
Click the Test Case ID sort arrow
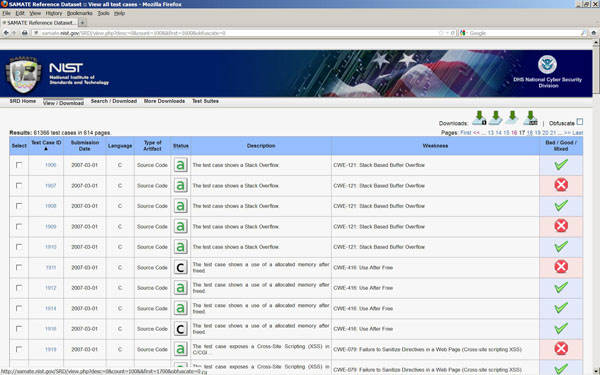click(46, 148)
